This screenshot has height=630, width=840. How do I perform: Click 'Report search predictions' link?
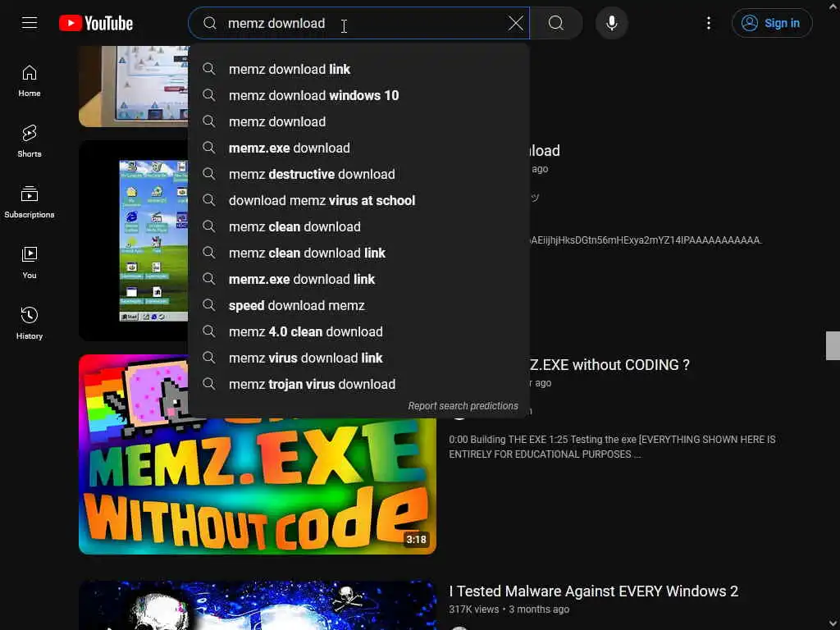click(463, 406)
